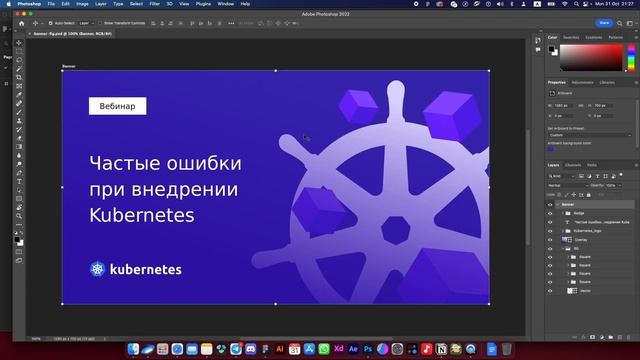The height and width of the screenshot is (360, 640).
Task: Select the Zoom tool
Action: [x=19, y=216]
